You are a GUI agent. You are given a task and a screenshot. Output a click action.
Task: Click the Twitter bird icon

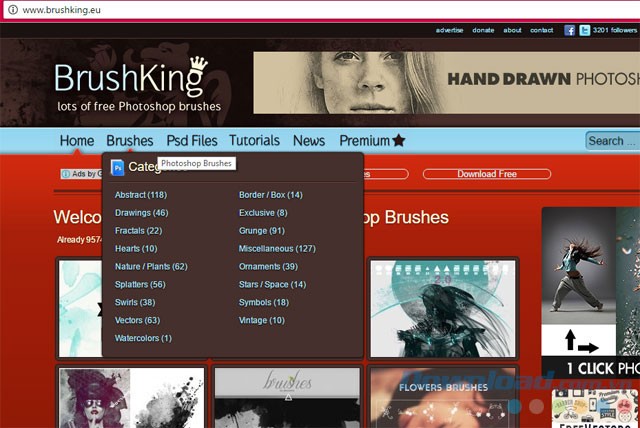[x=584, y=30]
